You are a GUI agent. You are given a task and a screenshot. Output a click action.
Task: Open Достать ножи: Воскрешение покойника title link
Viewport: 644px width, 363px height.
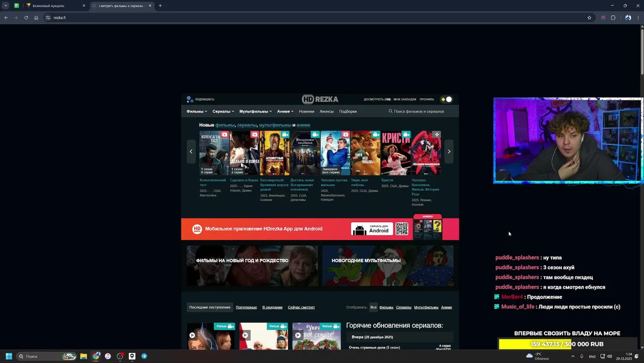coord(302,185)
